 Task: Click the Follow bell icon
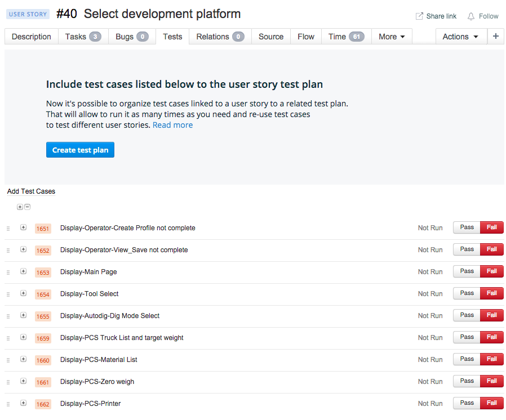tap(471, 16)
